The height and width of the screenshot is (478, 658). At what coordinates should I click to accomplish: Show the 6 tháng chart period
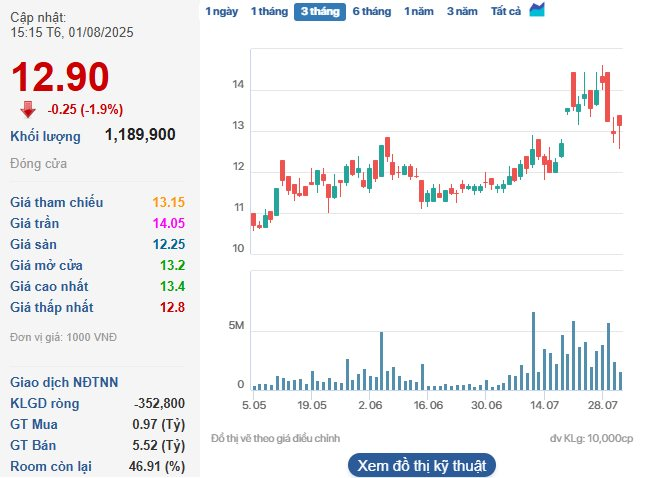pos(371,12)
